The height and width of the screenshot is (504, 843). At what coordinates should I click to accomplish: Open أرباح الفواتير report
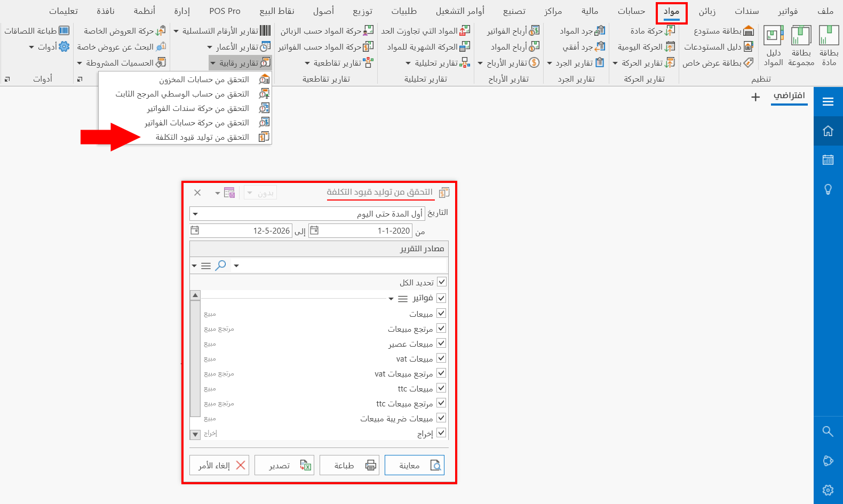point(513,31)
